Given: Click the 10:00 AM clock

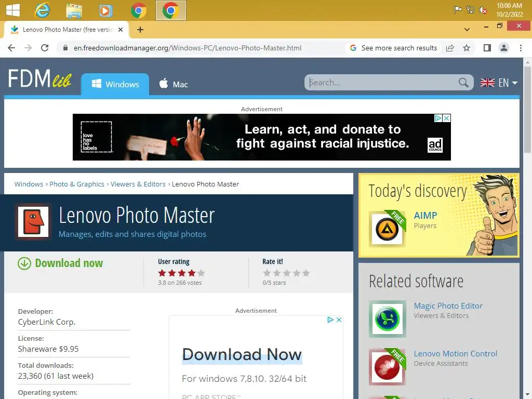Looking at the screenshot, I should click(x=509, y=6).
